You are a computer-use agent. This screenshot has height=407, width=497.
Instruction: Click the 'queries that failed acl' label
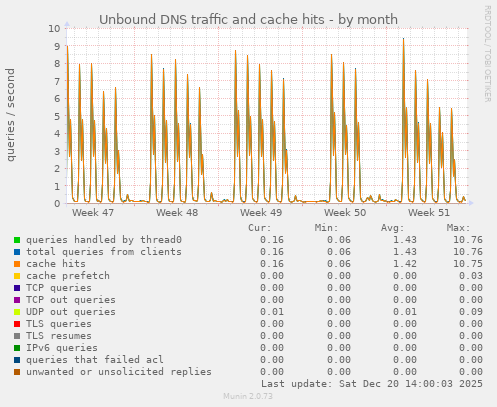95,360
